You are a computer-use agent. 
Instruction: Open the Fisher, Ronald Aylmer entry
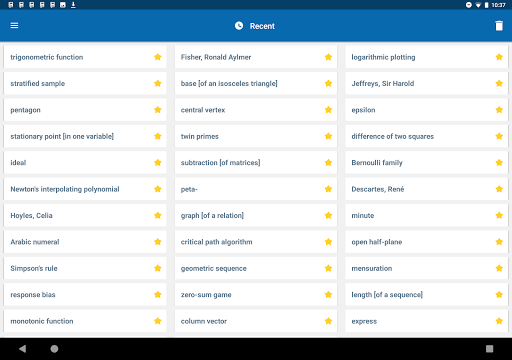click(256, 57)
